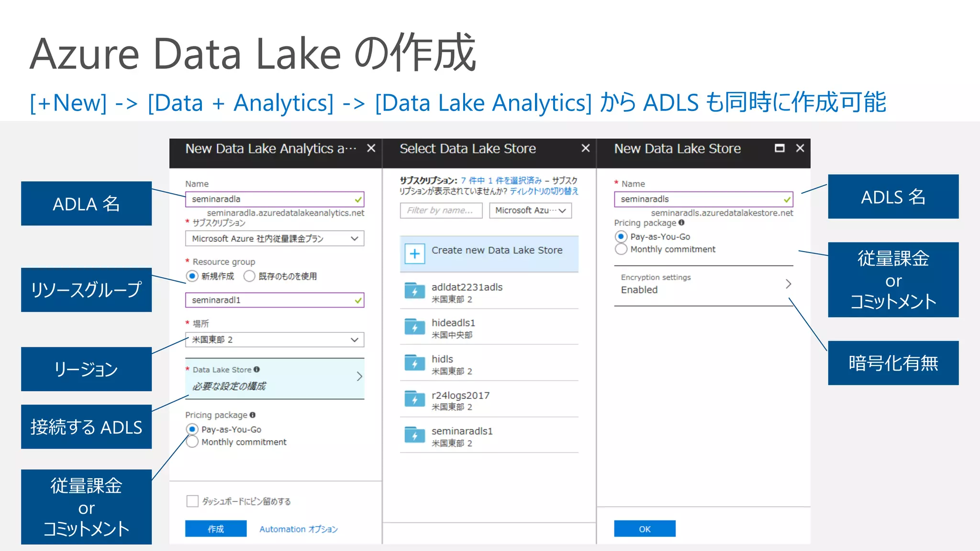Image resolution: width=980 pixels, height=551 pixels.
Task: Select the adldat2231adls store name
Action: pos(467,287)
